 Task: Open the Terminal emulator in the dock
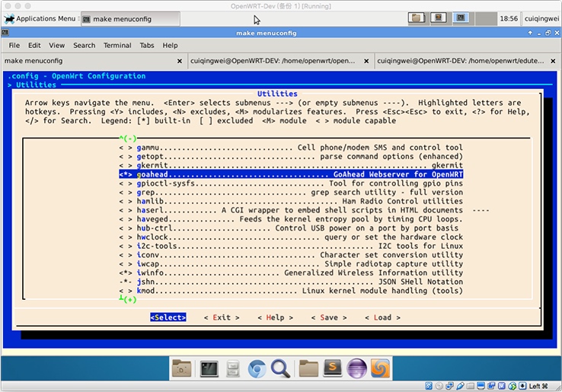click(209, 369)
